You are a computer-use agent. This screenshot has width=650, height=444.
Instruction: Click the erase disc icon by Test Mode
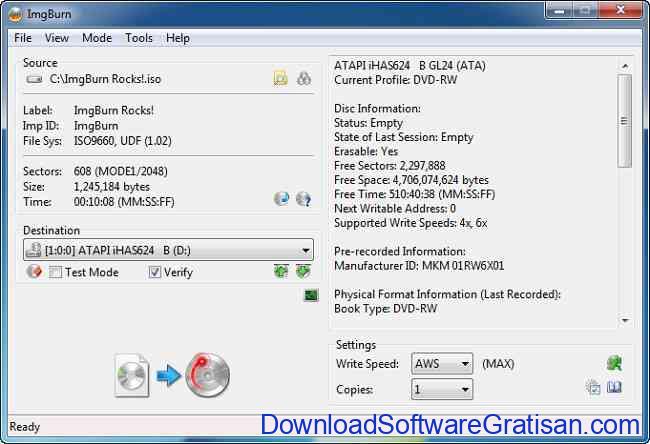tap(34, 272)
